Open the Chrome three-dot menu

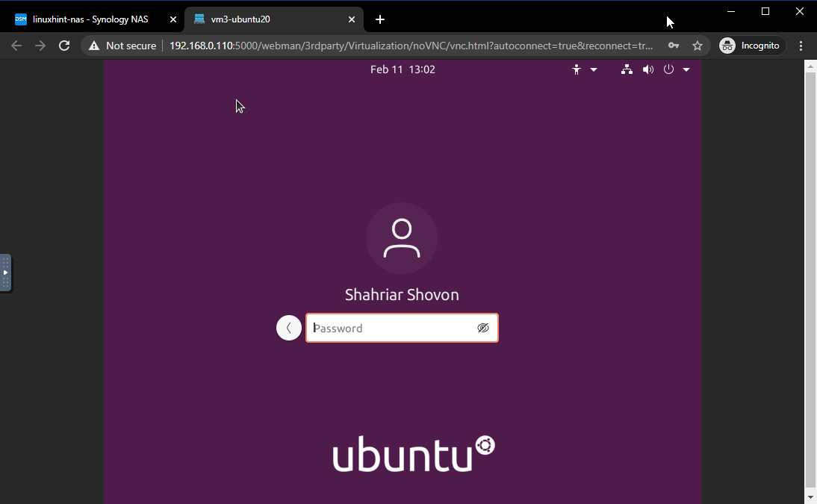[801, 46]
